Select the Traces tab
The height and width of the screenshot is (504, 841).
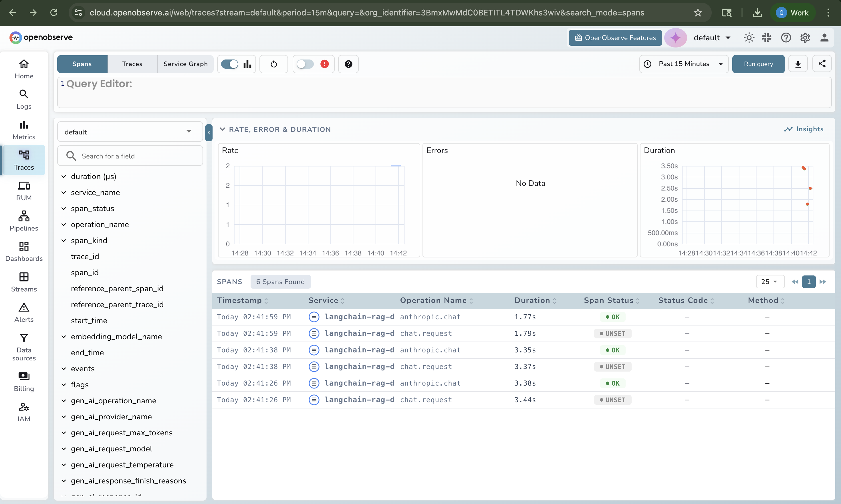[x=132, y=64]
